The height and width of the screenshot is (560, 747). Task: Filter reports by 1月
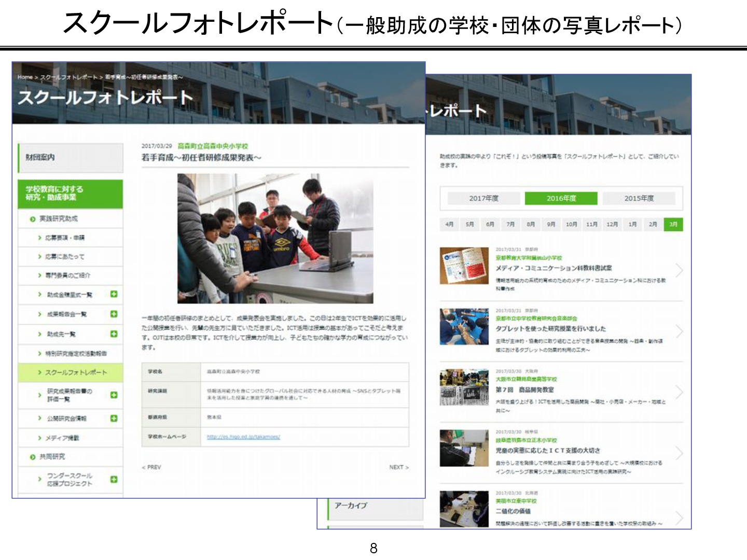pyautogui.click(x=632, y=225)
